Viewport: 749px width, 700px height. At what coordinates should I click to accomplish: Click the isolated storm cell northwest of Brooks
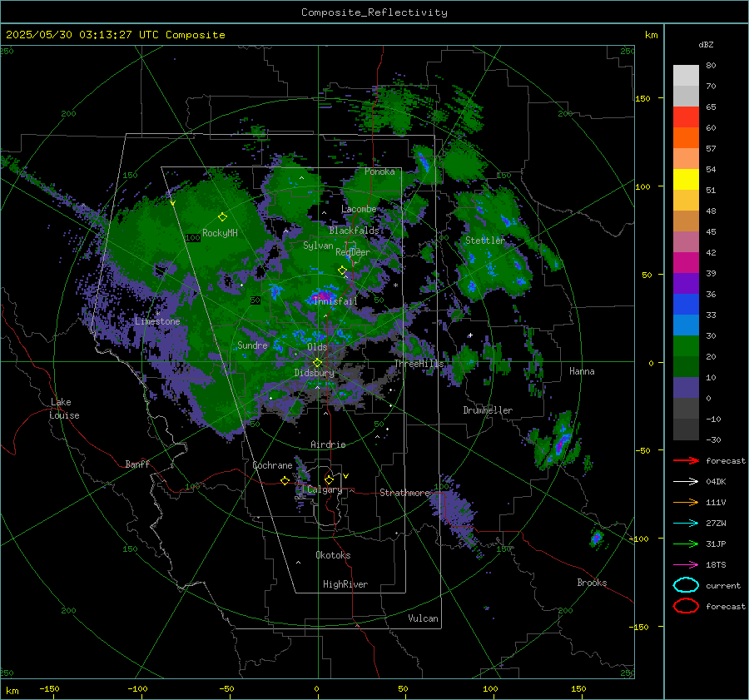coord(596,538)
